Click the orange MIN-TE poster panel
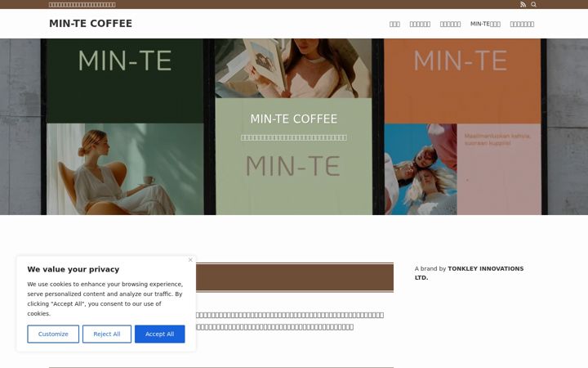This screenshot has width=588, height=368. (x=462, y=81)
